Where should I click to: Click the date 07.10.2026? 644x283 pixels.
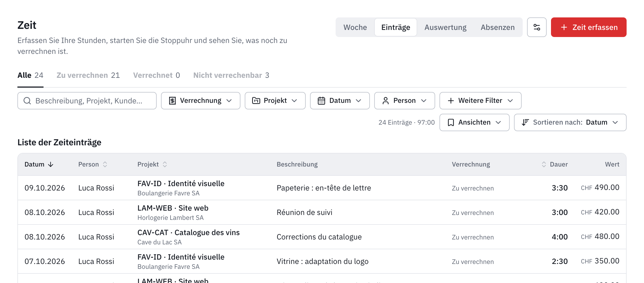pyautogui.click(x=45, y=262)
